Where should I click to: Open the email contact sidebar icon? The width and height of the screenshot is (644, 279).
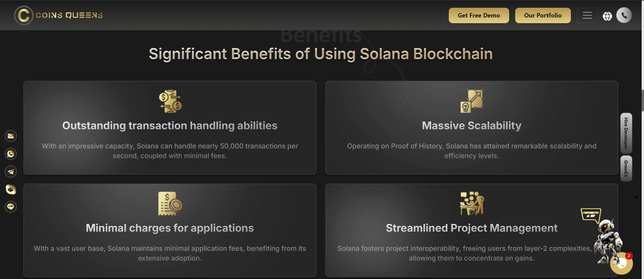point(11,136)
